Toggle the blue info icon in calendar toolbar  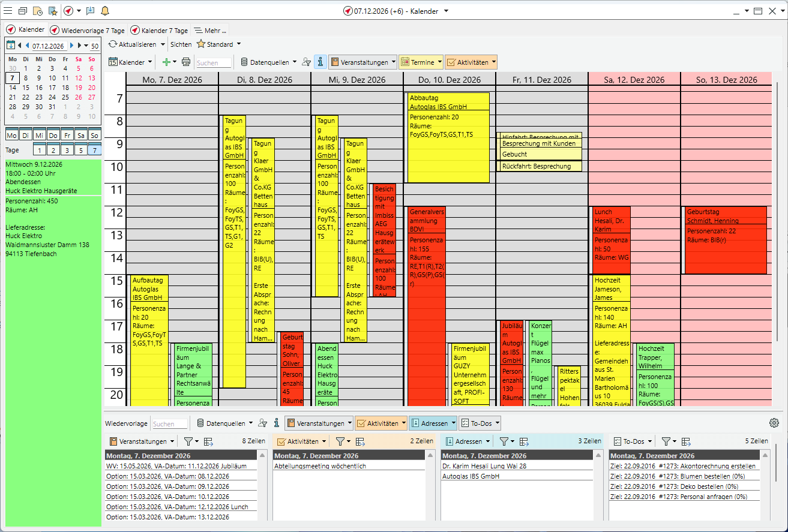[320, 62]
